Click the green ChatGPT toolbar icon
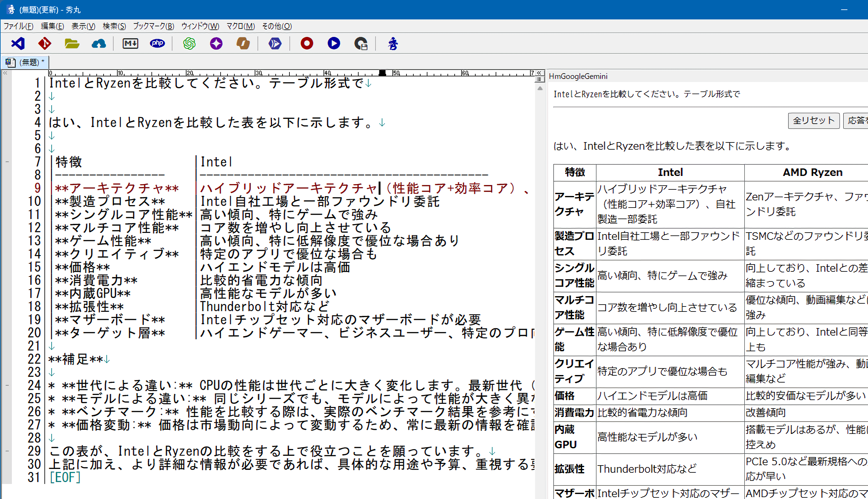The width and height of the screenshot is (868, 499). [189, 44]
